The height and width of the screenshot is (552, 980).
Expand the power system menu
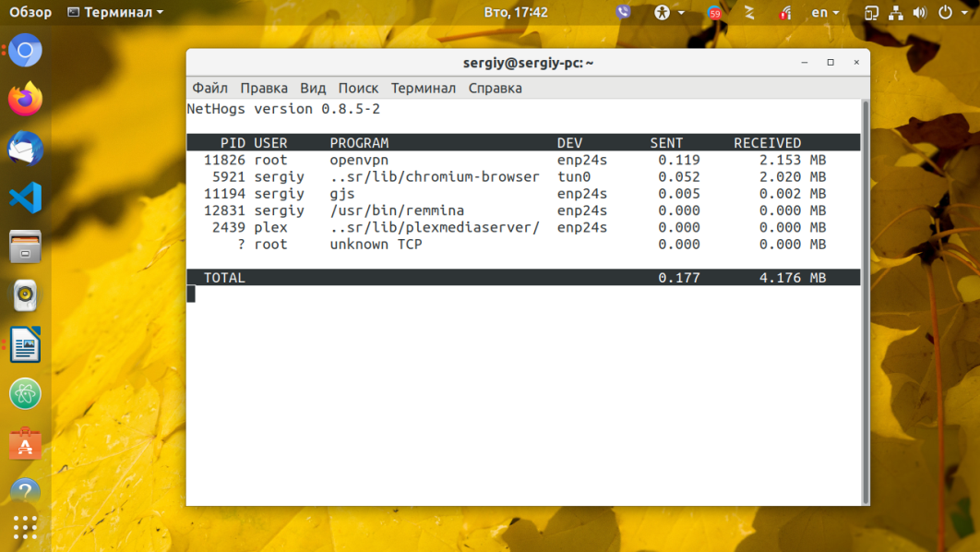(x=950, y=13)
